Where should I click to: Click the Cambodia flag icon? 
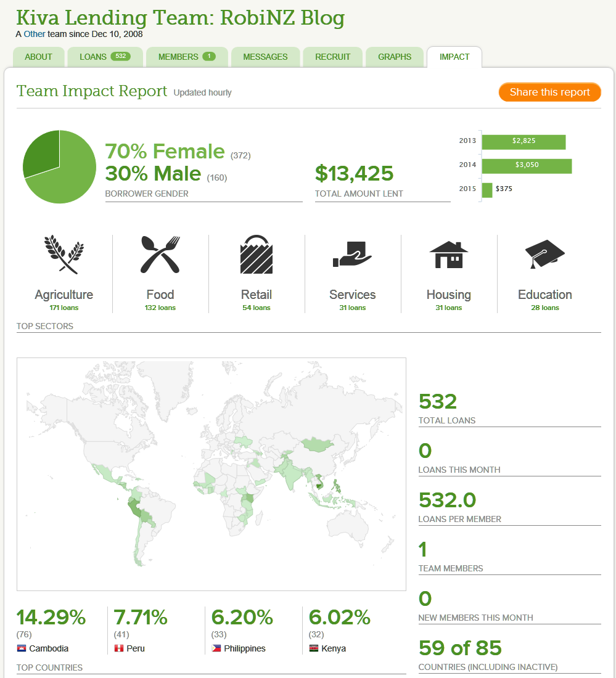coord(22,648)
